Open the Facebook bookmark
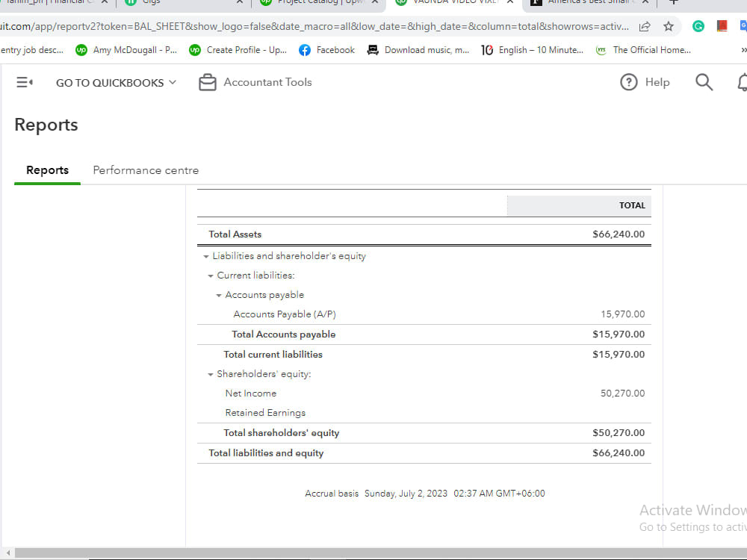 tap(327, 50)
